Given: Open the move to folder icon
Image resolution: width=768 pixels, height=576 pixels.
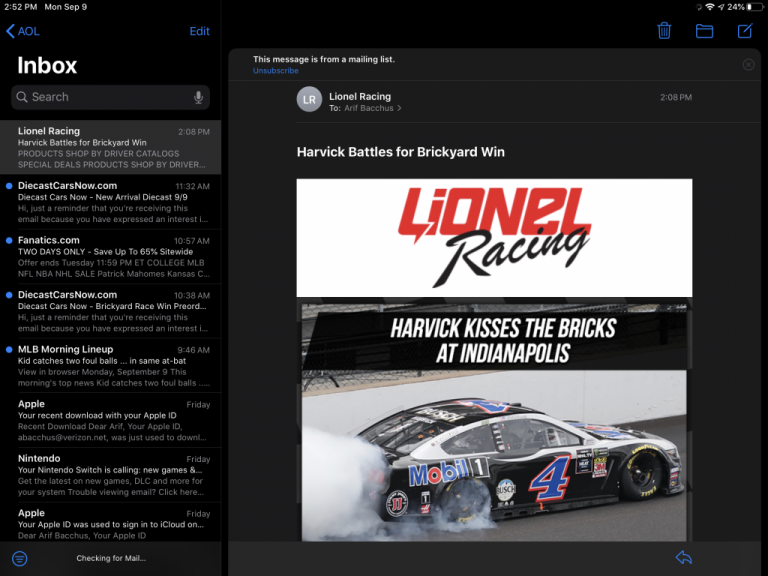Looking at the screenshot, I should [704, 31].
